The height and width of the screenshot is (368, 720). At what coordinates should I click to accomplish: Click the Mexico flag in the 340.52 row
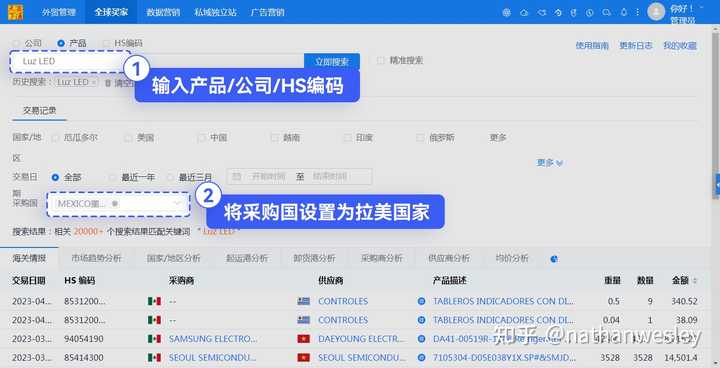tap(154, 301)
